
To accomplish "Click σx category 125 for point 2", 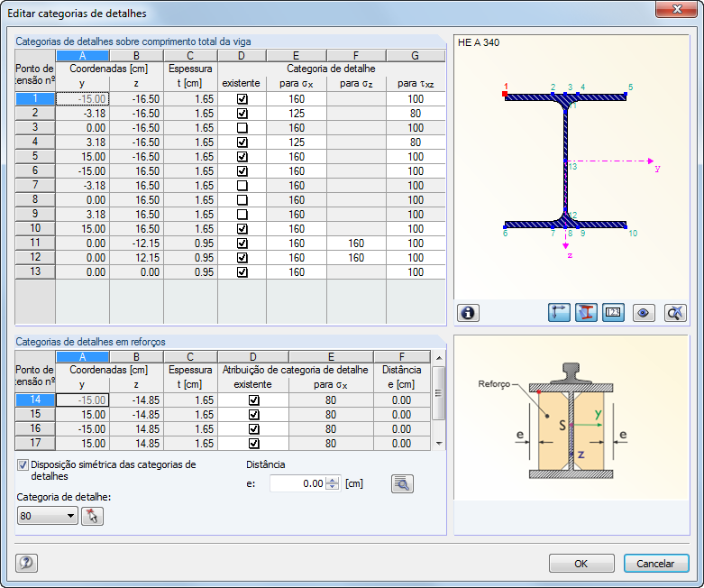I will point(297,114).
